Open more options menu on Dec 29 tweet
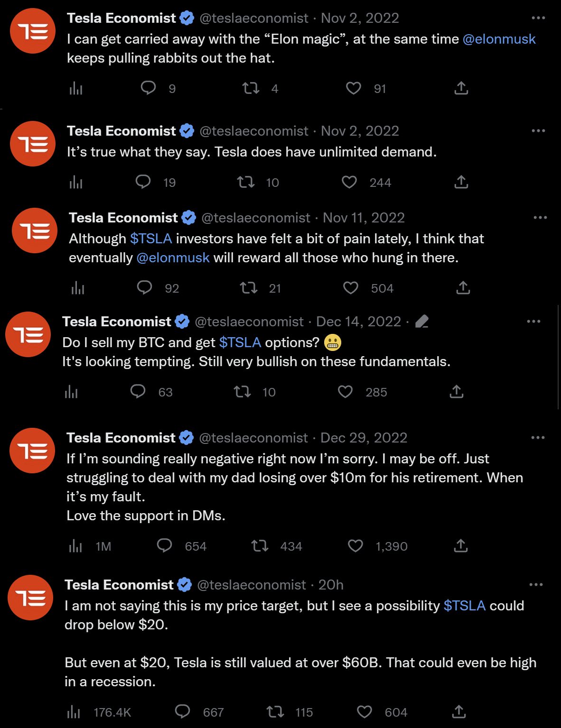561x728 pixels. [x=538, y=438]
